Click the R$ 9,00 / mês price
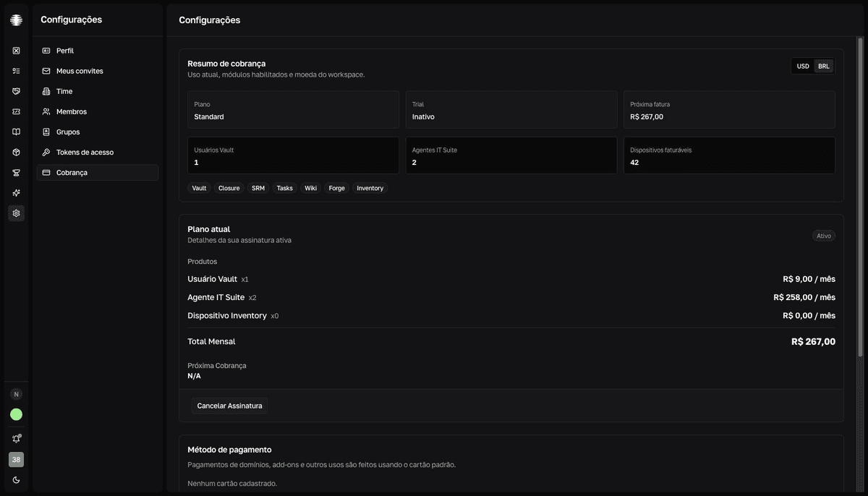Screen dimensions: 868x496 (809, 279)
